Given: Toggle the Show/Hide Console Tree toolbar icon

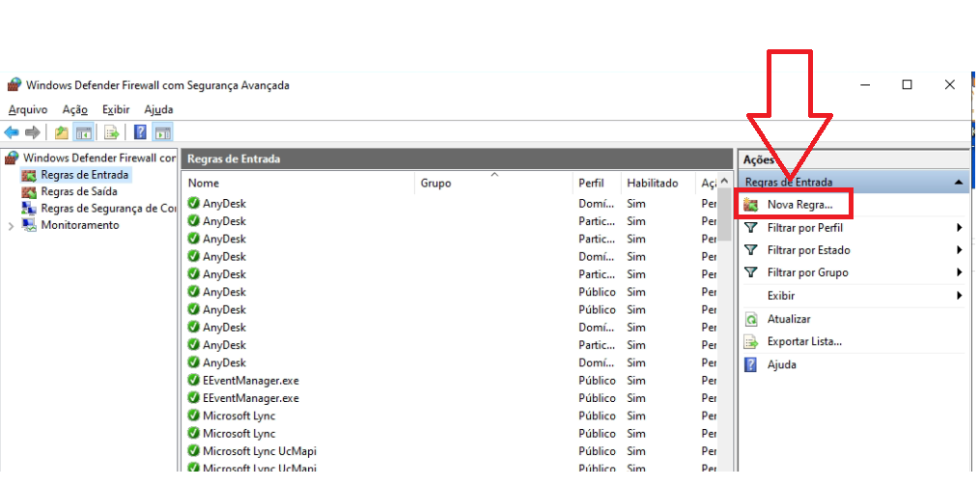Looking at the screenshot, I should pos(83,132).
